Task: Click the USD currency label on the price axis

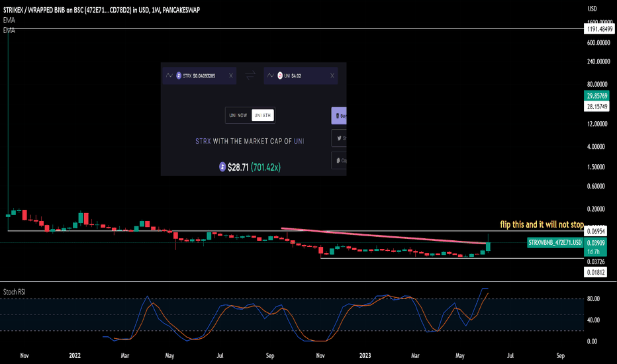Action: (593, 9)
